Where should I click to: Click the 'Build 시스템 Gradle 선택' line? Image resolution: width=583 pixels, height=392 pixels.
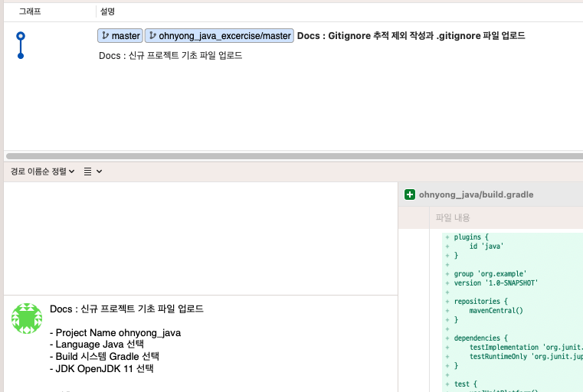[x=104, y=356]
